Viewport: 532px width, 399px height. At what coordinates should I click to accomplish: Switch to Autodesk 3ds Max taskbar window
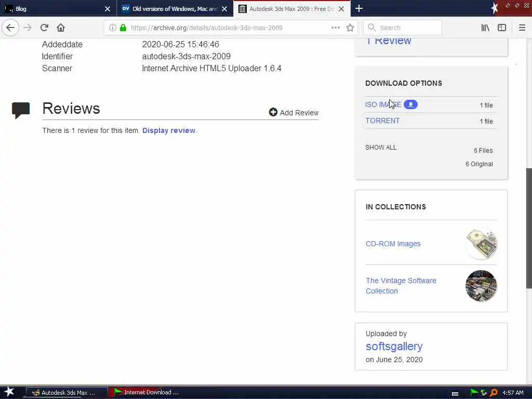click(x=67, y=393)
